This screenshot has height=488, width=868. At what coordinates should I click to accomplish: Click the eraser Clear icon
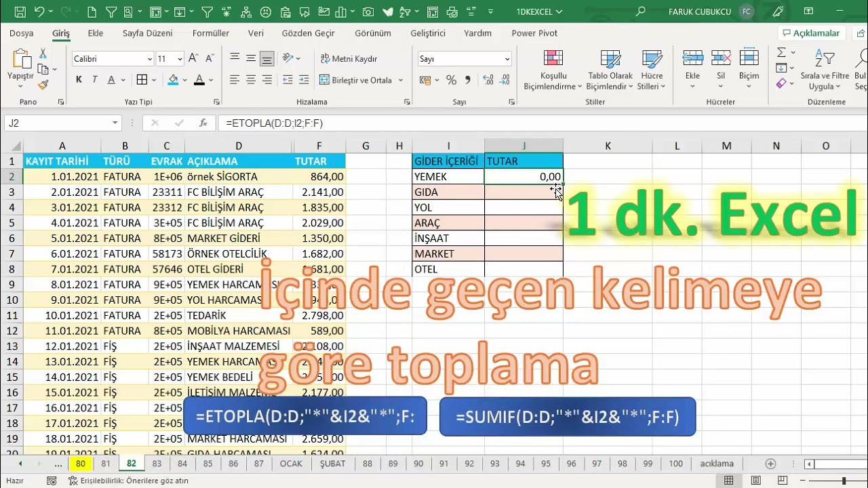click(x=781, y=83)
